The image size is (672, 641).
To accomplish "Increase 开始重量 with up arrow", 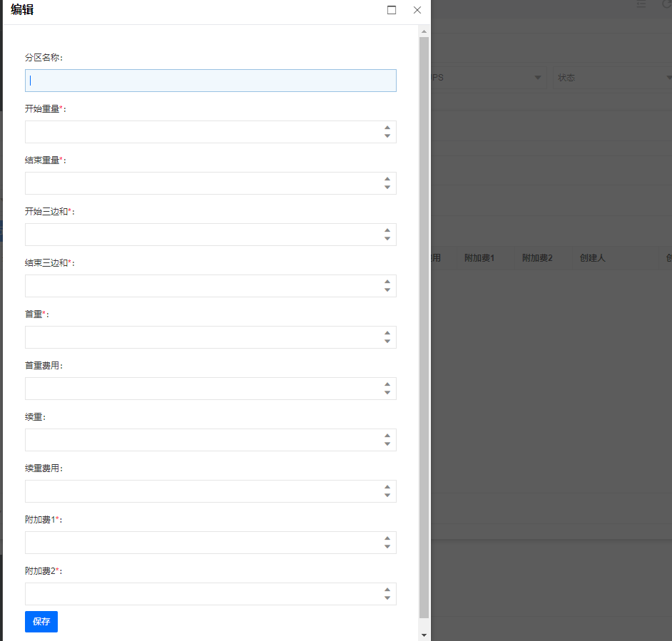I will 387,128.
